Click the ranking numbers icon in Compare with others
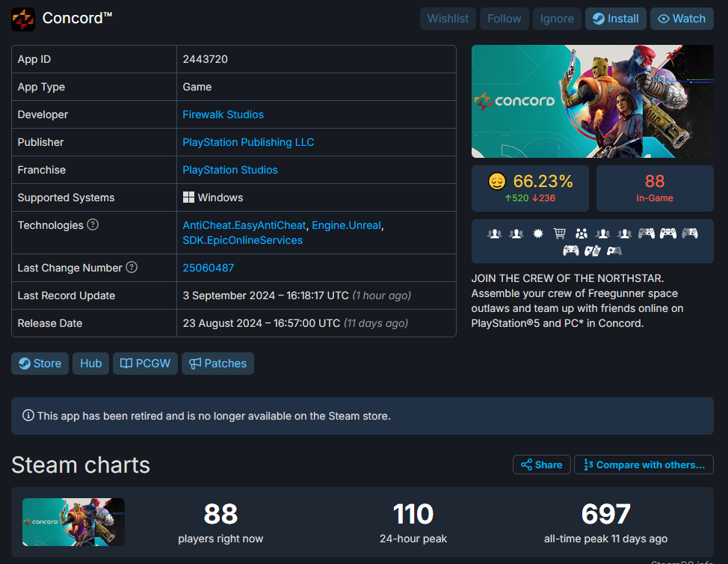Screen dimensions: 728x564 588,465
